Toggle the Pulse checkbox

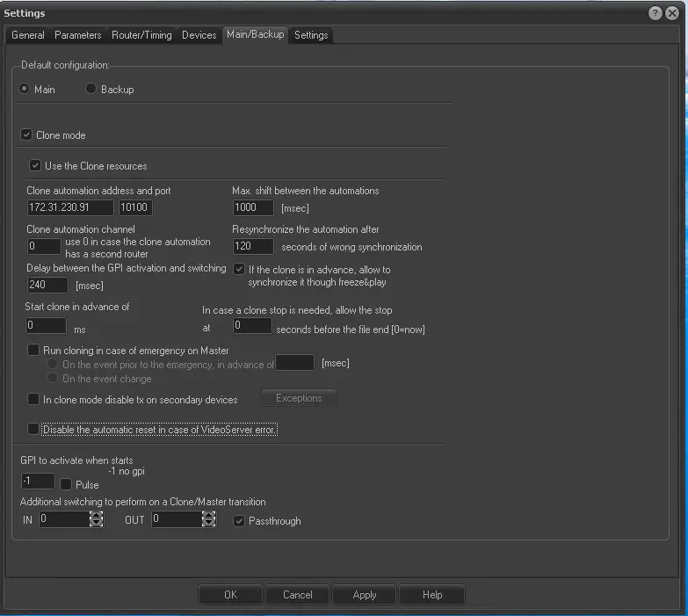point(67,484)
